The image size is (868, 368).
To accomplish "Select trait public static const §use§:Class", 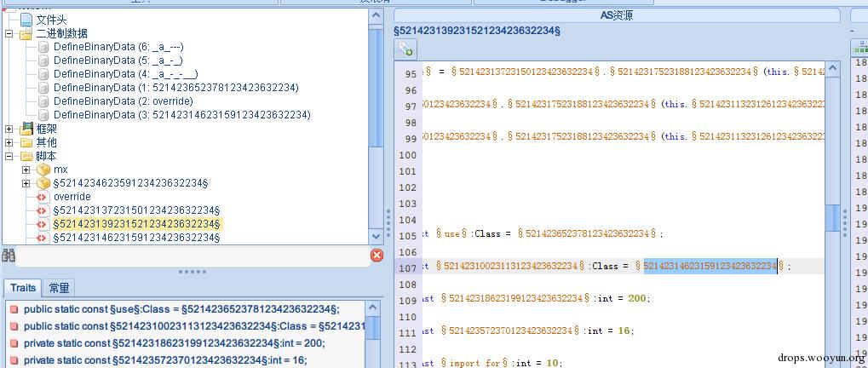I will click(x=181, y=309).
